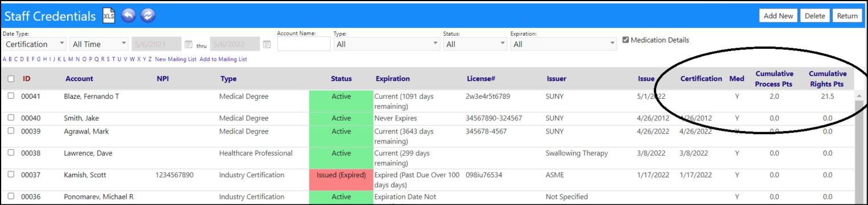Screen dimensions: 868x205
Task: Select account Kamish, Scott
Action: tap(85, 175)
